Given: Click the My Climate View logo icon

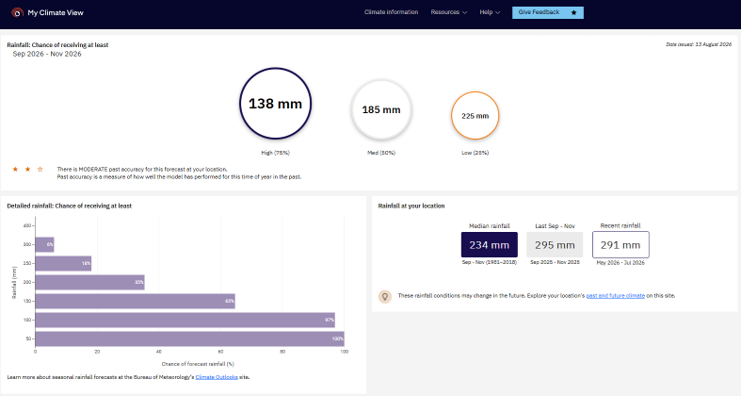Looking at the screenshot, I should coord(17,13).
